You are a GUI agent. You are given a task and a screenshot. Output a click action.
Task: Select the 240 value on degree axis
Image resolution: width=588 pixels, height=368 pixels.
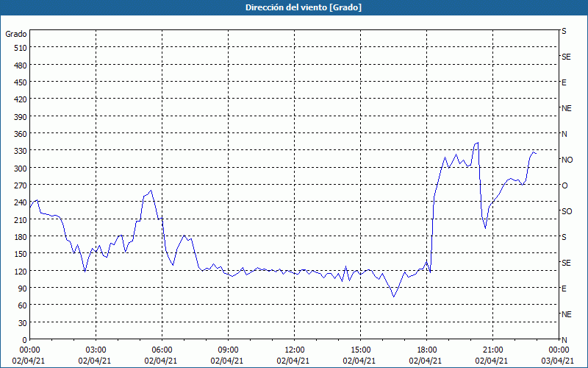[x=21, y=203]
